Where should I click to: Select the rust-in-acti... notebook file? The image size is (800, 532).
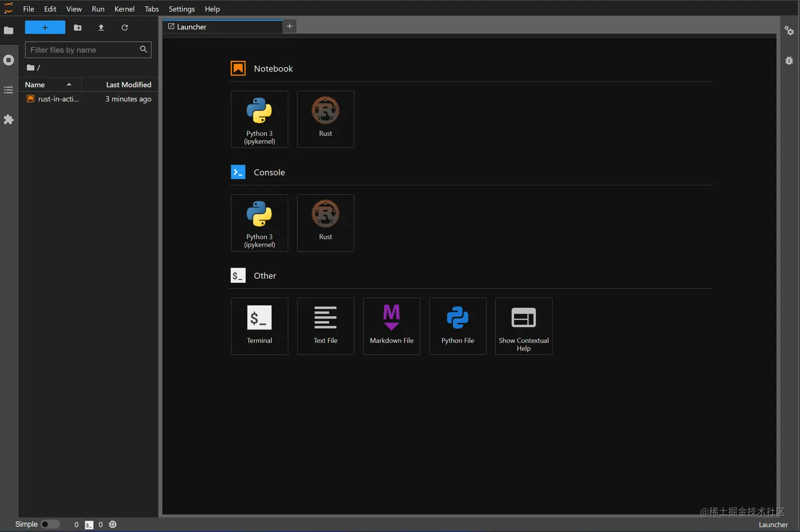tap(88, 99)
